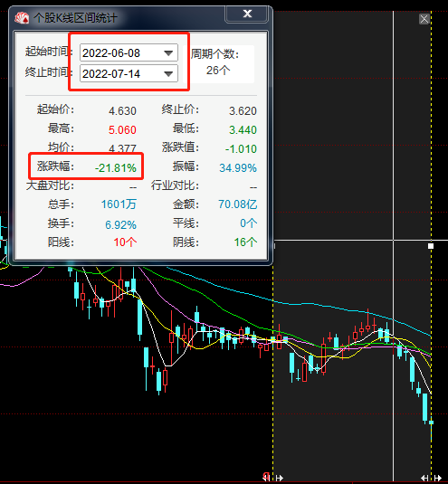
Task: Click the flat line count 0个
Action: pyautogui.click(x=249, y=223)
